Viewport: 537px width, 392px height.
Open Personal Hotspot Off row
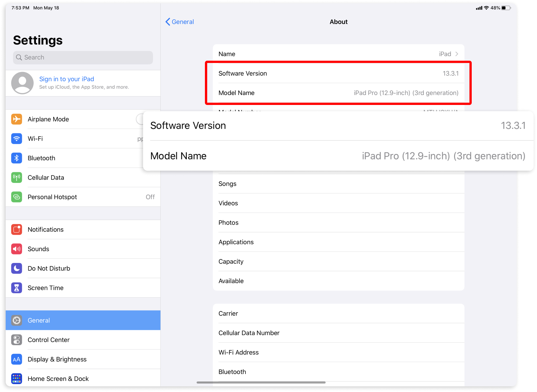click(83, 197)
